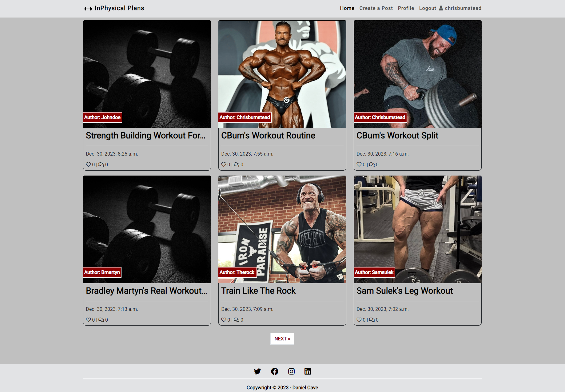This screenshot has width=565, height=392.
Task: Click Author: Therock badge
Action: pos(237,272)
